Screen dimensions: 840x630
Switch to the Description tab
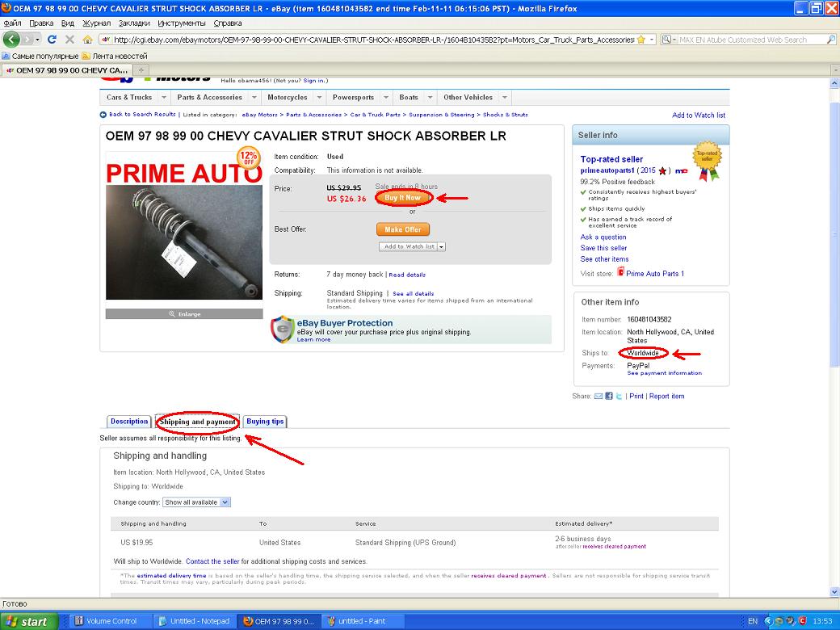tap(129, 422)
